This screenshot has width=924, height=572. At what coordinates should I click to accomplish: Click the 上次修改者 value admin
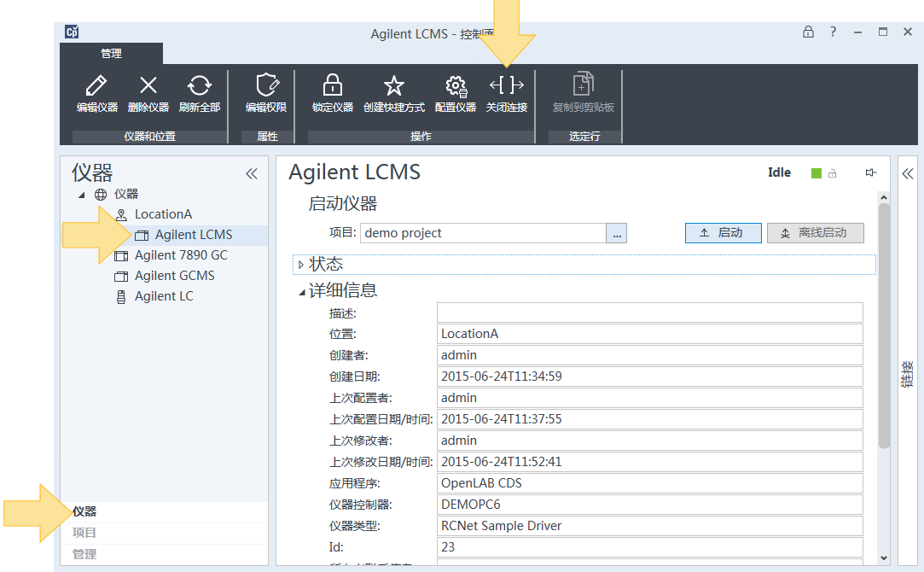[x=650, y=441]
